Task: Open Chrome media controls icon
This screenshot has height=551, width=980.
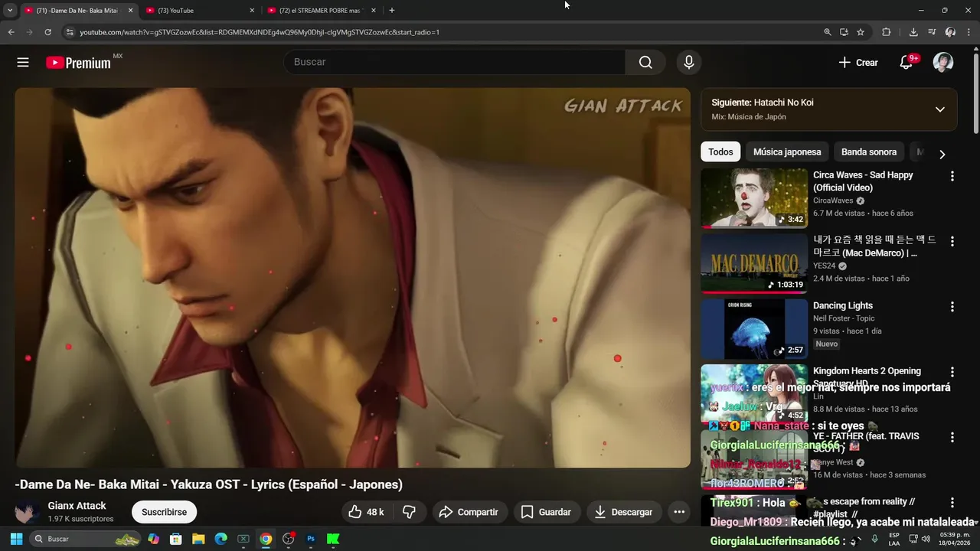Action: point(932,32)
